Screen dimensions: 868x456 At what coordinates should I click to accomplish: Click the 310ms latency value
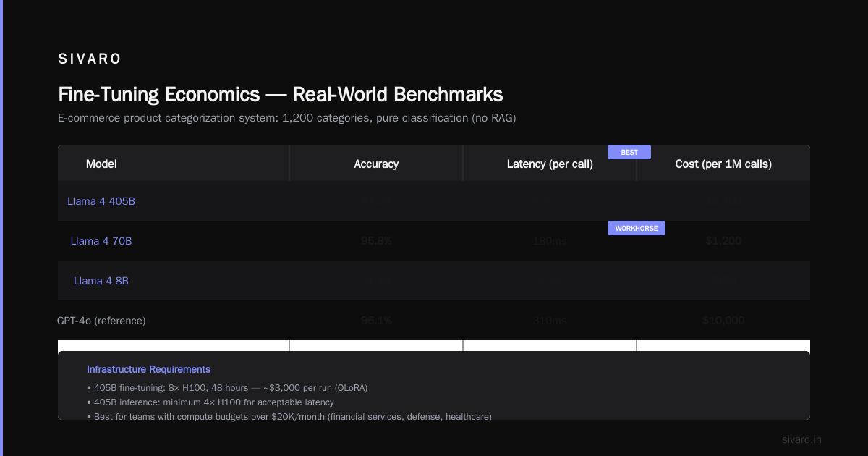550,321
